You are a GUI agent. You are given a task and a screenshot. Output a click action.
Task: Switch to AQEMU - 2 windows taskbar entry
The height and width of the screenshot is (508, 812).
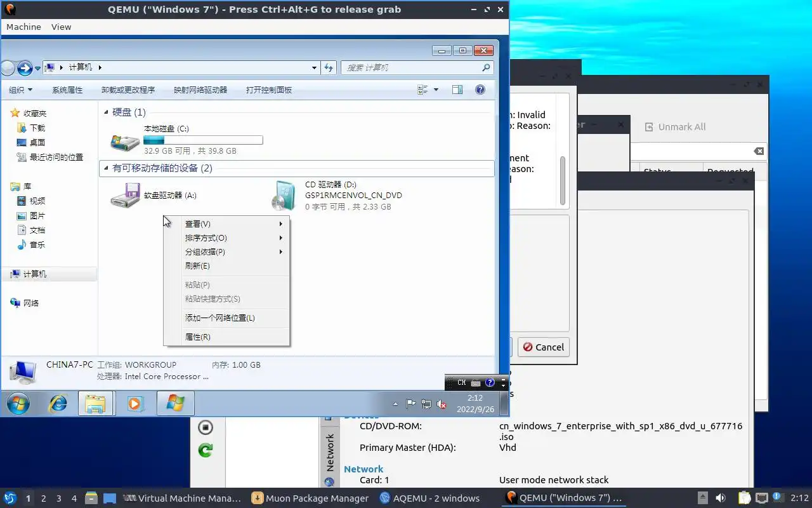(x=429, y=498)
